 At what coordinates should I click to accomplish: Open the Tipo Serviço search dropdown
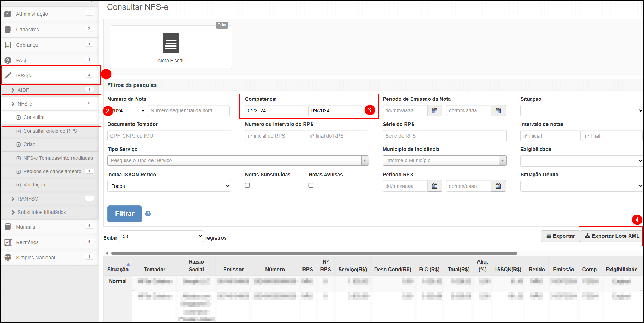pos(238,160)
